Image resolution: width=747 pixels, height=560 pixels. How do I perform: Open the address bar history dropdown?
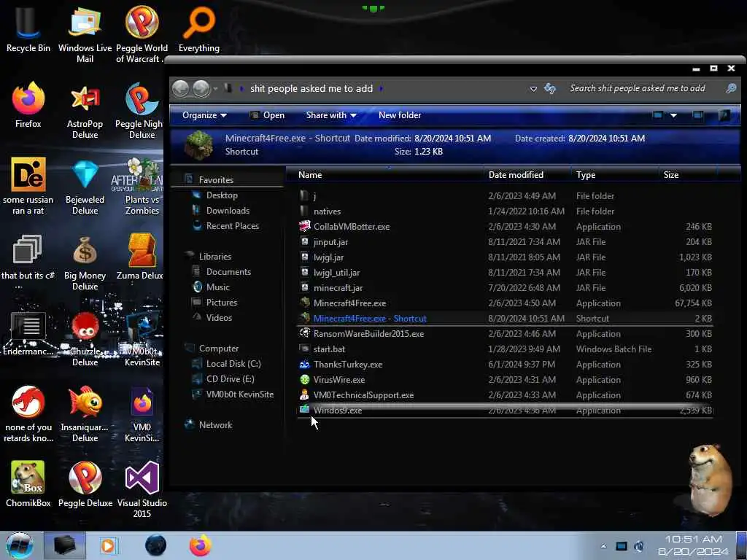533,89
